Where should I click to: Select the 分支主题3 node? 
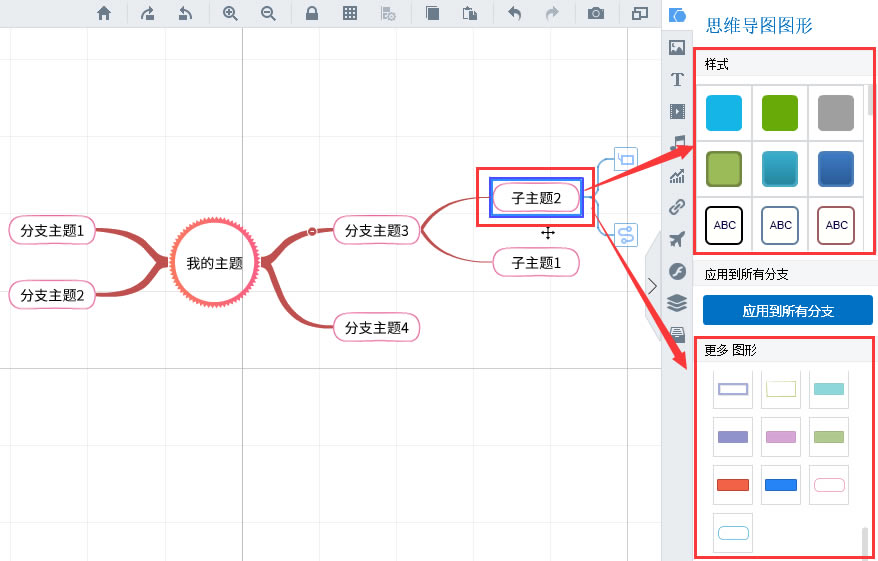coord(376,230)
